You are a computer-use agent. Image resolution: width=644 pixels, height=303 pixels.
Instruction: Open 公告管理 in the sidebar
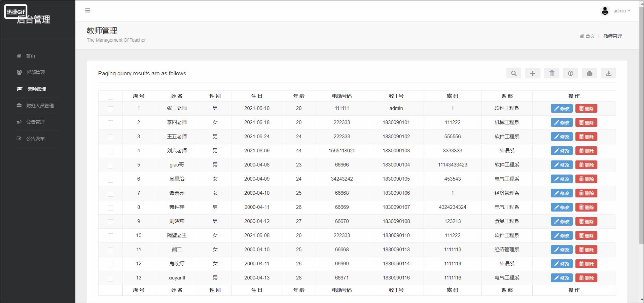(35, 122)
